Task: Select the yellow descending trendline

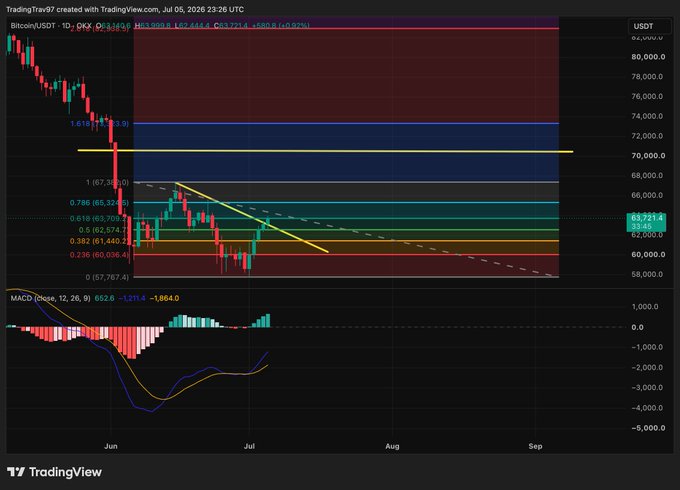Action: (252, 217)
